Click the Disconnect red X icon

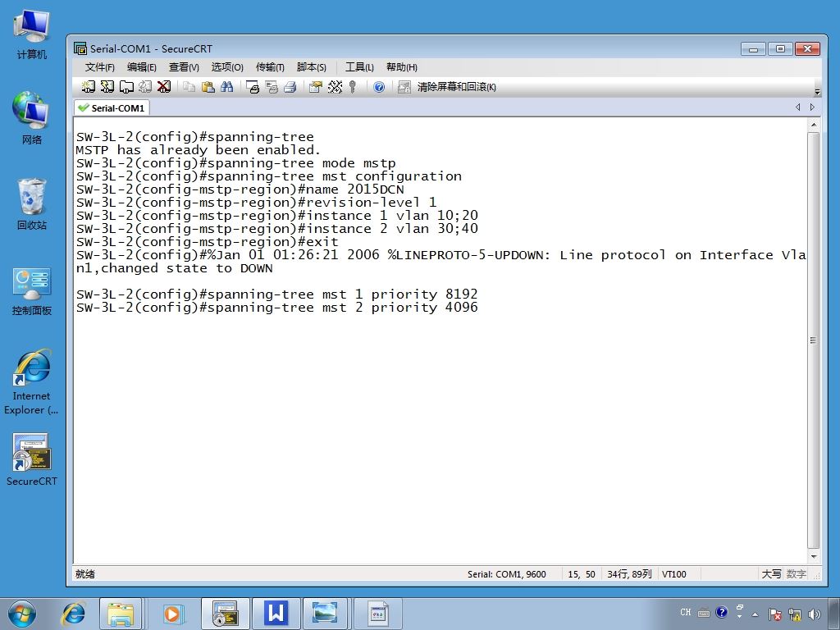click(164, 87)
